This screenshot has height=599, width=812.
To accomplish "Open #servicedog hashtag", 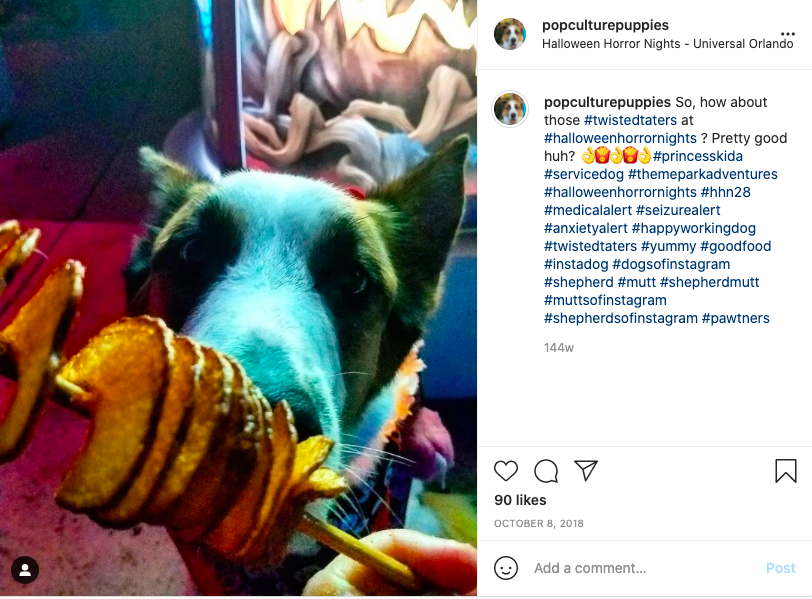I will [x=584, y=174].
